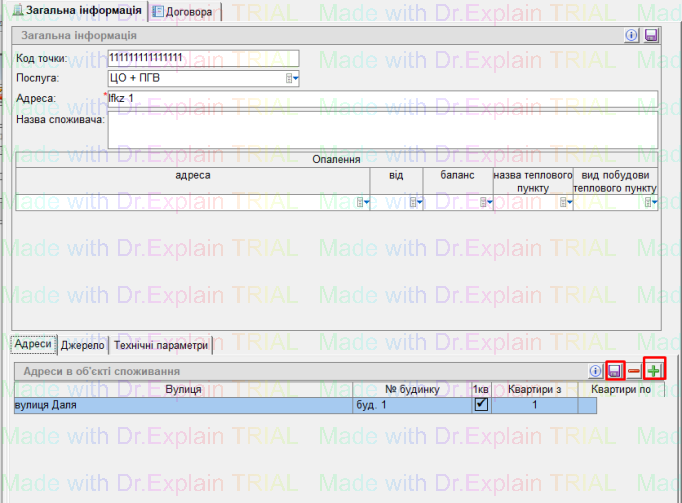682x503 pixels.
Task: Click the info icon in Загальна інформація header
Action: (631, 35)
